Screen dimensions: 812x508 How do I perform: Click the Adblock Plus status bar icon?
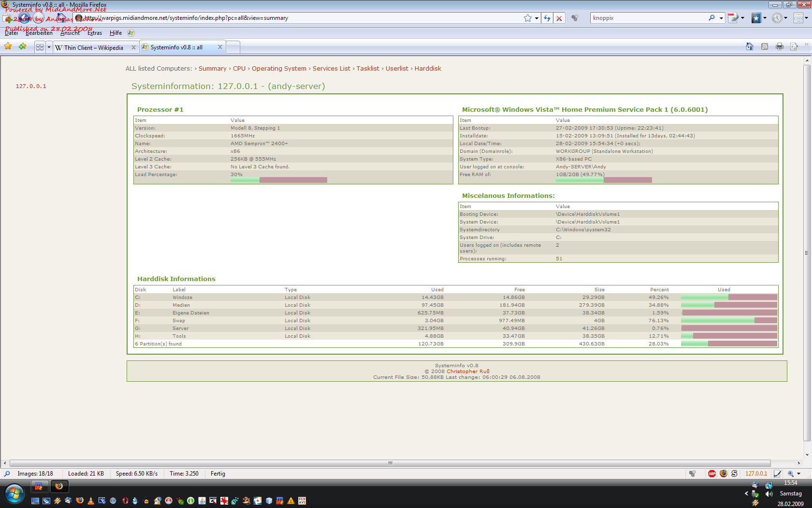711,474
